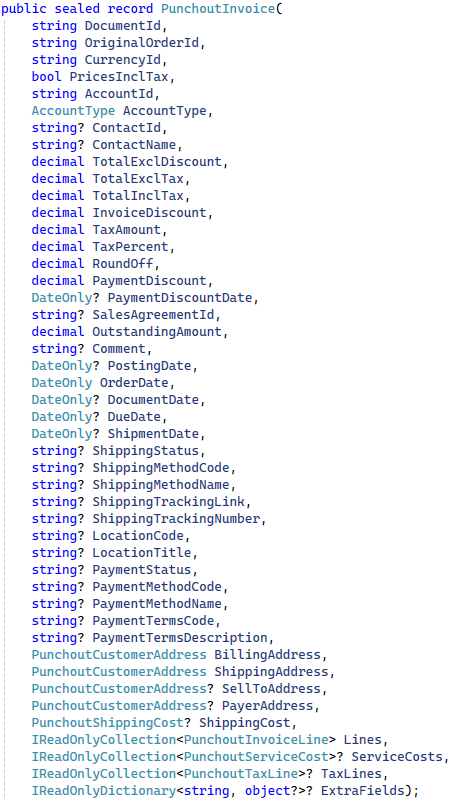Click the PaymentMethodCode parameter

[157, 587]
